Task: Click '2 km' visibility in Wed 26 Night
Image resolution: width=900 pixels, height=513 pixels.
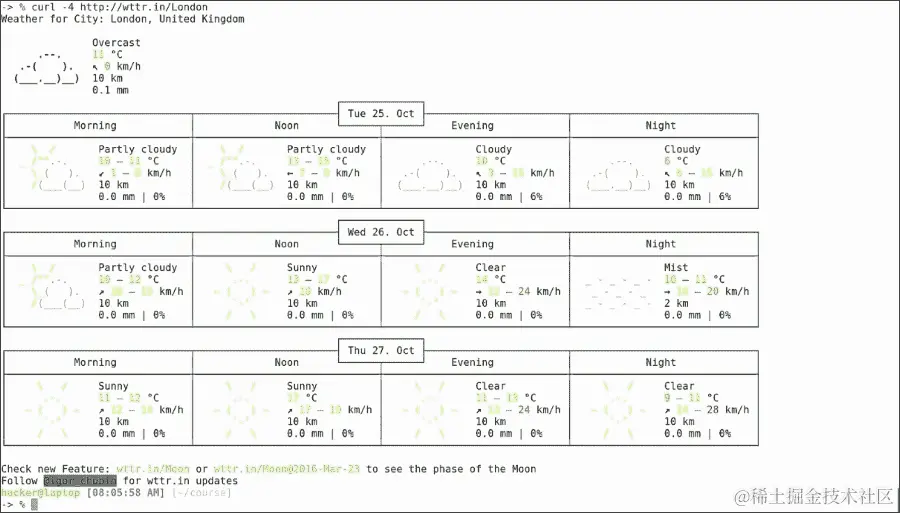Action: [x=676, y=303]
